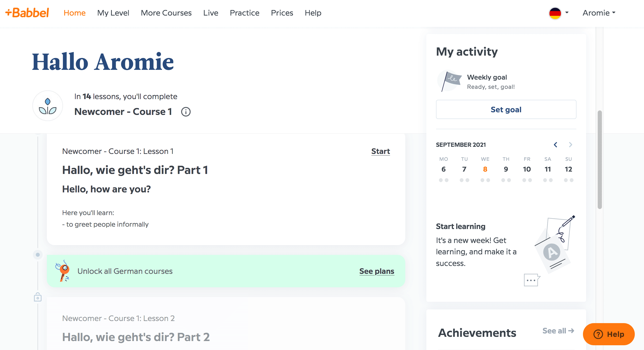
Task: Click the padlock icon beside Lesson 2
Action: (38, 297)
